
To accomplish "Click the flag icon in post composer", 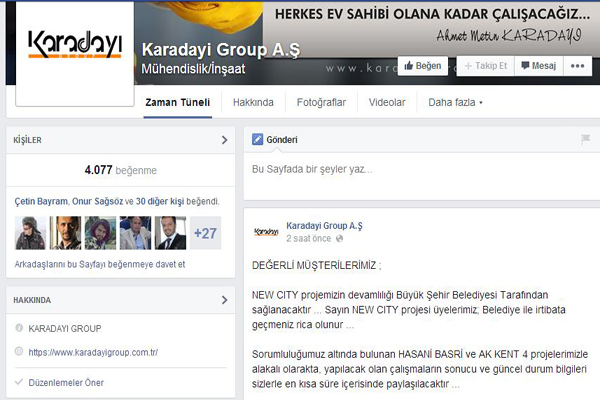I will [x=585, y=139].
